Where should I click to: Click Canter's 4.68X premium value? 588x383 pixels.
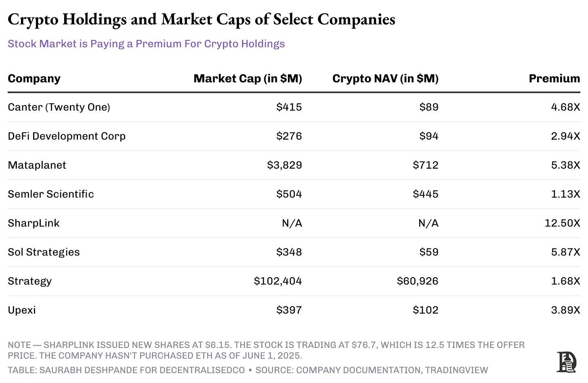click(x=565, y=107)
